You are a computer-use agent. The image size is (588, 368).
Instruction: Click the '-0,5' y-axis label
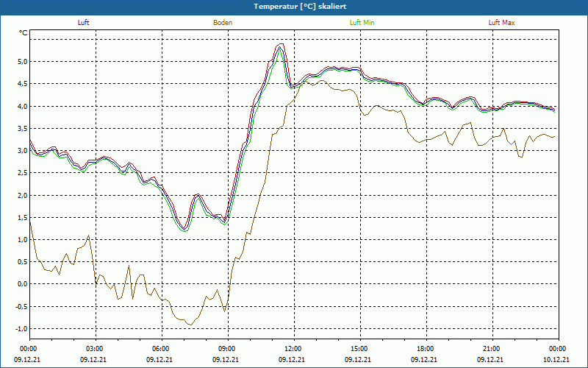21,306
